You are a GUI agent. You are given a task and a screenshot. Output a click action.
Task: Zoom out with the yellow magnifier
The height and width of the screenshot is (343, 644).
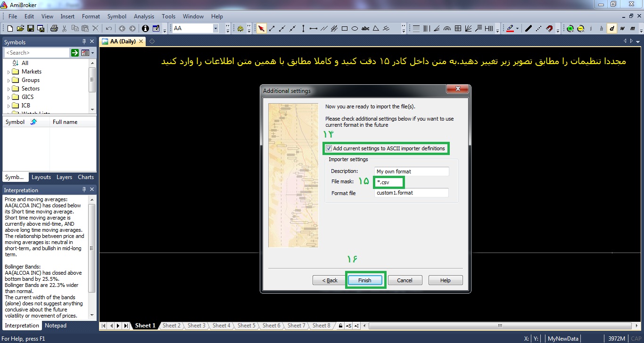click(581, 29)
